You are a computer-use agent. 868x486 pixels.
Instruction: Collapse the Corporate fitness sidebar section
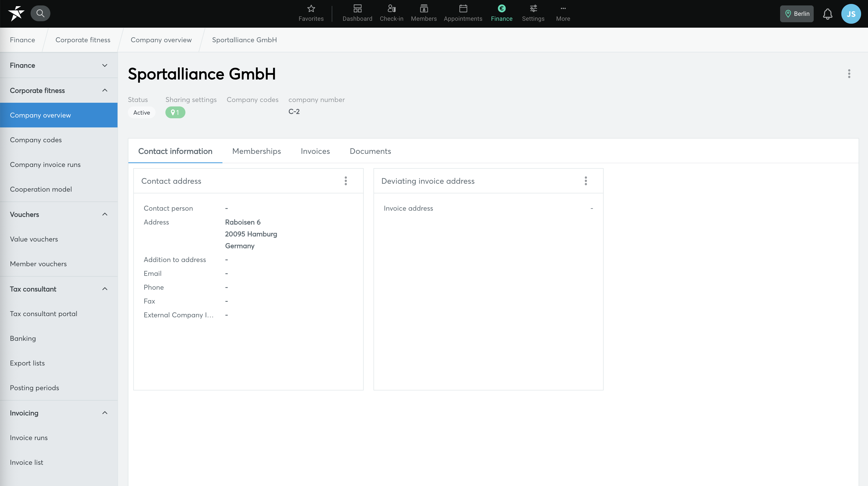tap(59, 90)
